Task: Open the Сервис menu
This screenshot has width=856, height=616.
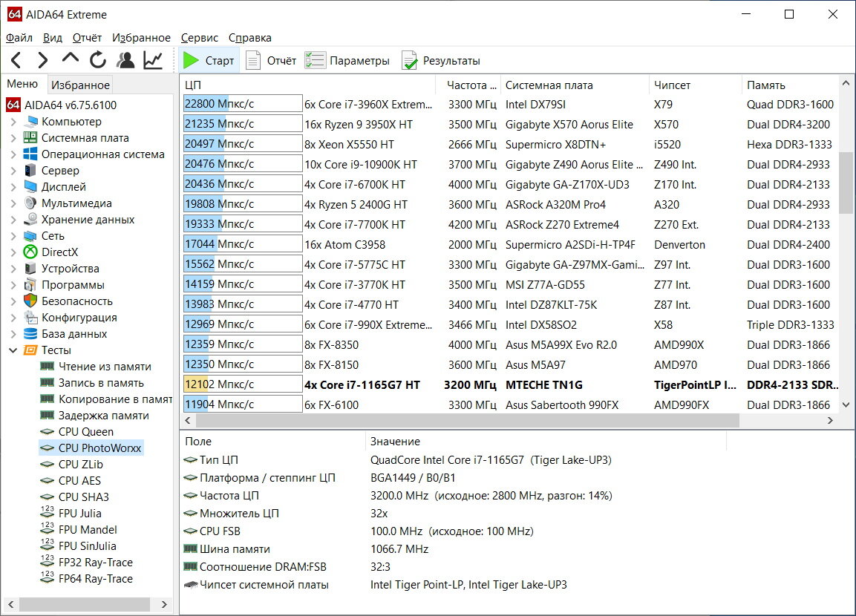Action: click(x=199, y=38)
